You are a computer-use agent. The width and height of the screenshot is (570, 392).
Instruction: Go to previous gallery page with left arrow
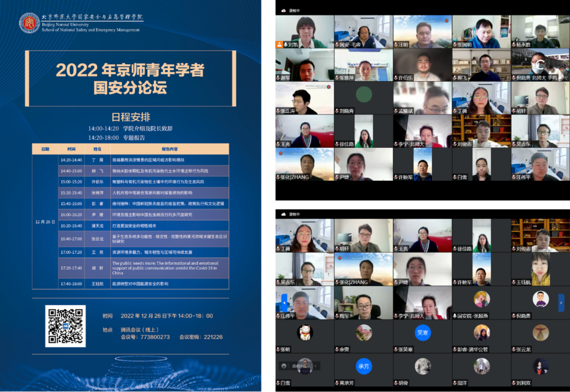point(284,303)
